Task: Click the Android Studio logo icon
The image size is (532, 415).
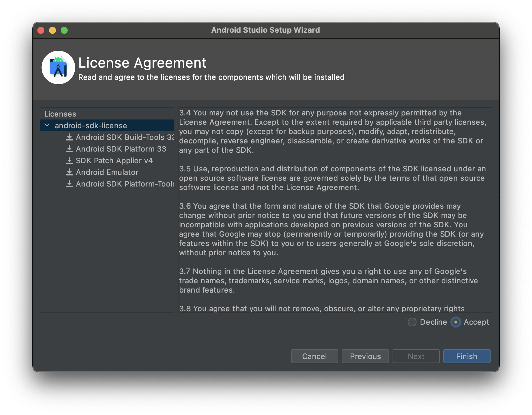Action: click(x=58, y=68)
